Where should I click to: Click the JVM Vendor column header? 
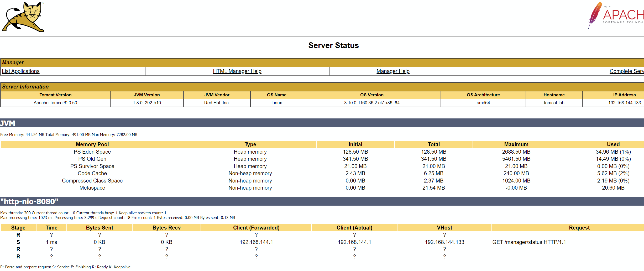pyautogui.click(x=217, y=95)
